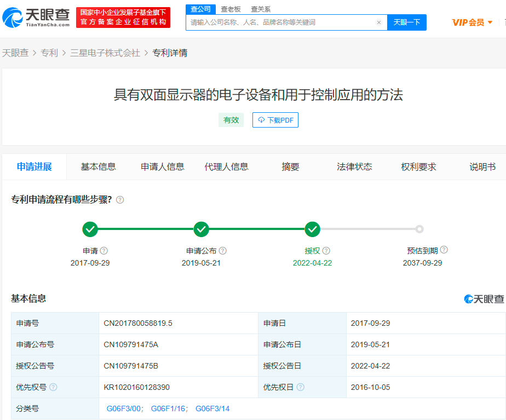506x420 pixels.
Task: Click help icon next to 专利申请流程有哪些步骤
Action: [120, 200]
